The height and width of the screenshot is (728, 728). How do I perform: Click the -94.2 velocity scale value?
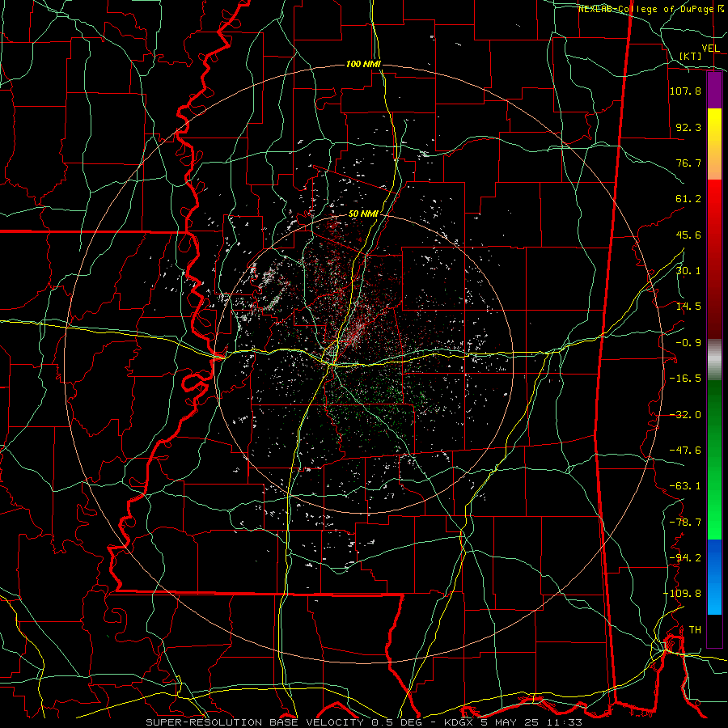[685, 558]
